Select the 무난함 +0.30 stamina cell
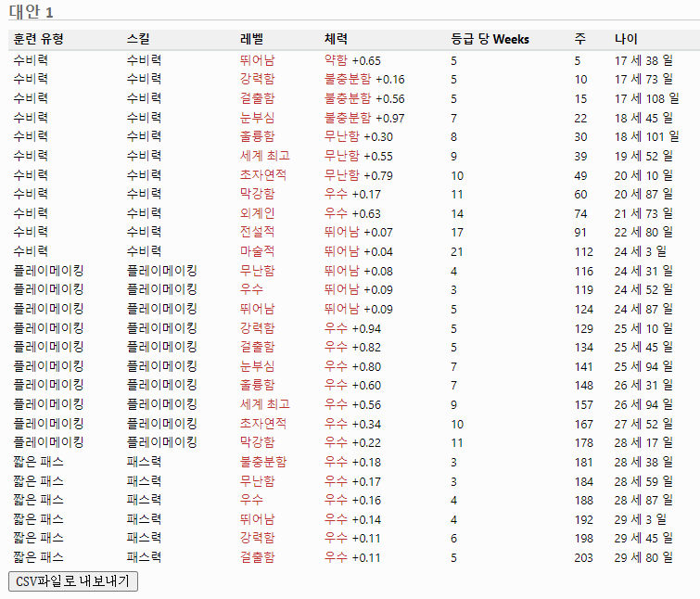Image resolution: width=700 pixels, height=599 pixels. 359,136
